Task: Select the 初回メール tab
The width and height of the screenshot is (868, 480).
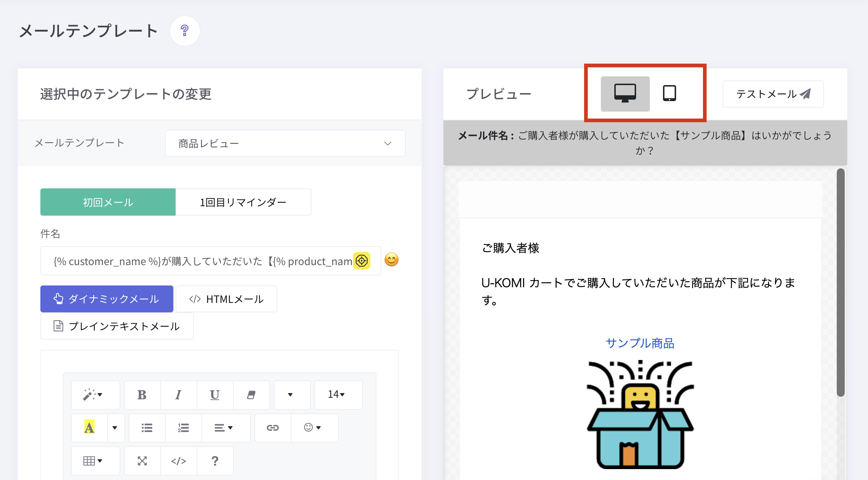Action: [108, 202]
